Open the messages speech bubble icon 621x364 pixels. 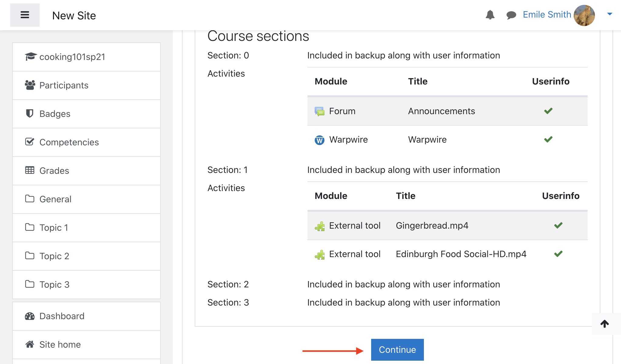pyautogui.click(x=511, y=15)
